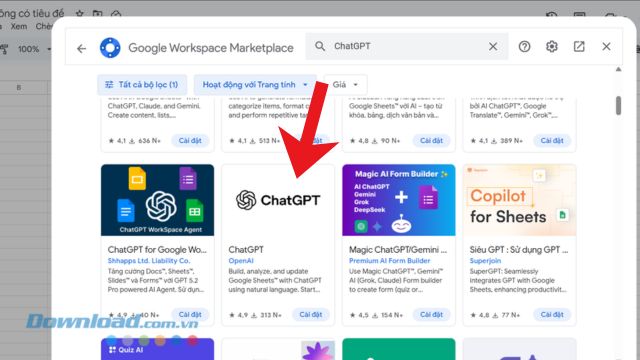Install the ChatGPT app by OpenAI
Image resolution: width=640 pixels, height=360 pixels.
click(311, 314)
